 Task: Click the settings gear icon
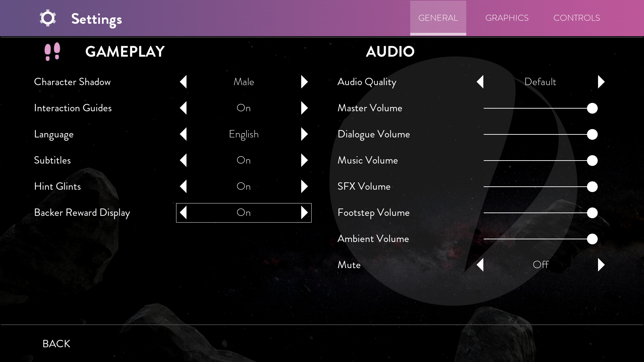[48, 18]
